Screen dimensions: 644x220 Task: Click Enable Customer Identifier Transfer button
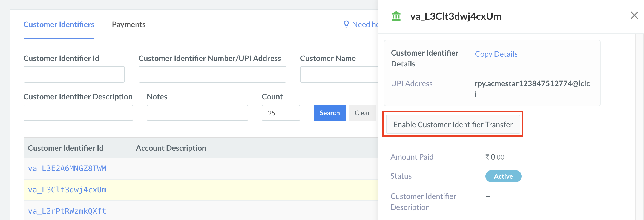coord(453,125)
